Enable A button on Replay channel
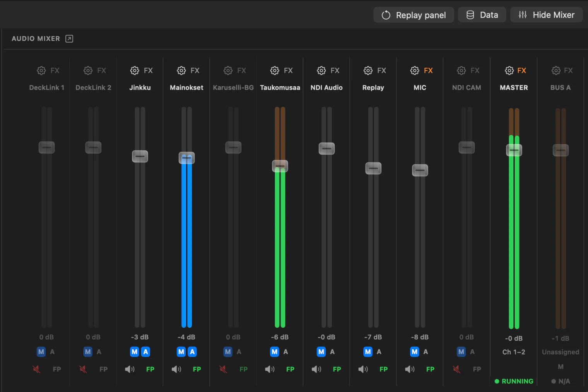Viewport: 588px width, 392px height. point(379,352)
